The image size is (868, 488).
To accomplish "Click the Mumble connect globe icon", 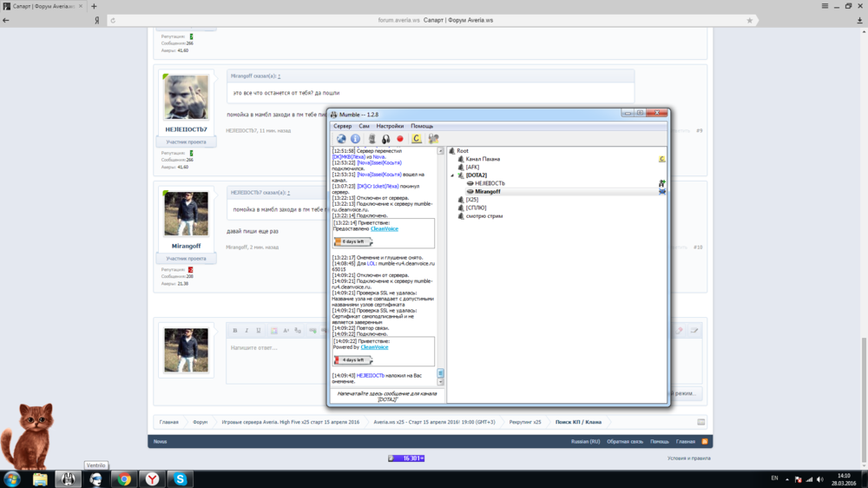I will [x=341, y=139].
